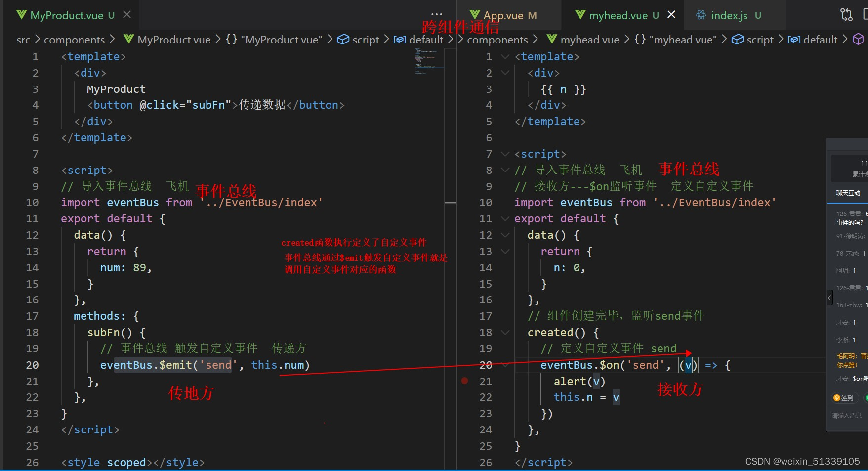Viewport: 868px width, 471px height.
Task: Click created() on line 18 of myhead.vue
Action: pos(557,333)
